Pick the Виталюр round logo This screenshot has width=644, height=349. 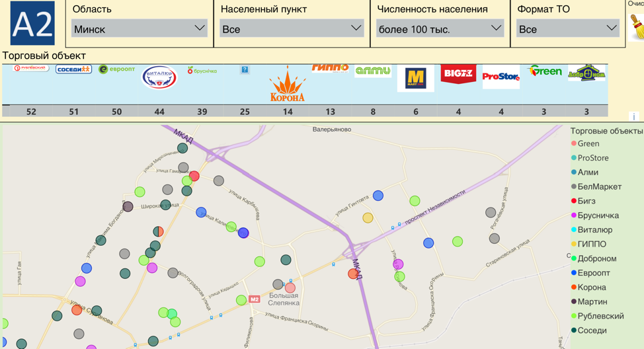[159, 77]
